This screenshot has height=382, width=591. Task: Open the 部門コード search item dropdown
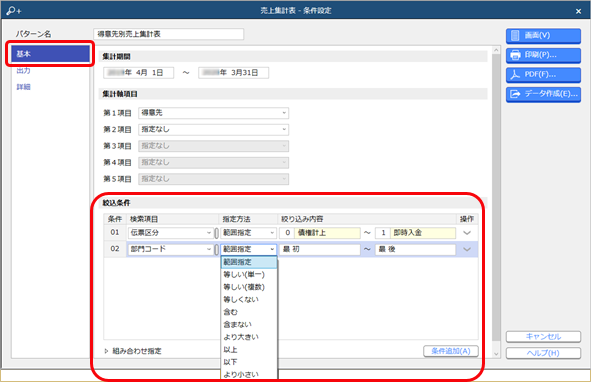[170, 249]
